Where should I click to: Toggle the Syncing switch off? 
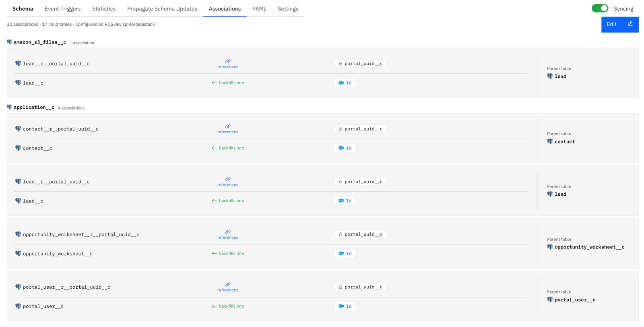(600, 8)
